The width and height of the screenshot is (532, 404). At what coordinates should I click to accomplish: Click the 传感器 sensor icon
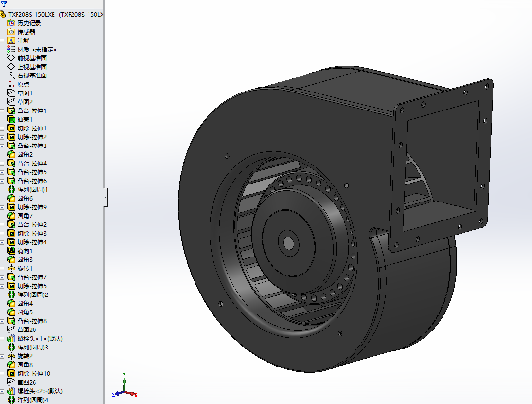11,32
